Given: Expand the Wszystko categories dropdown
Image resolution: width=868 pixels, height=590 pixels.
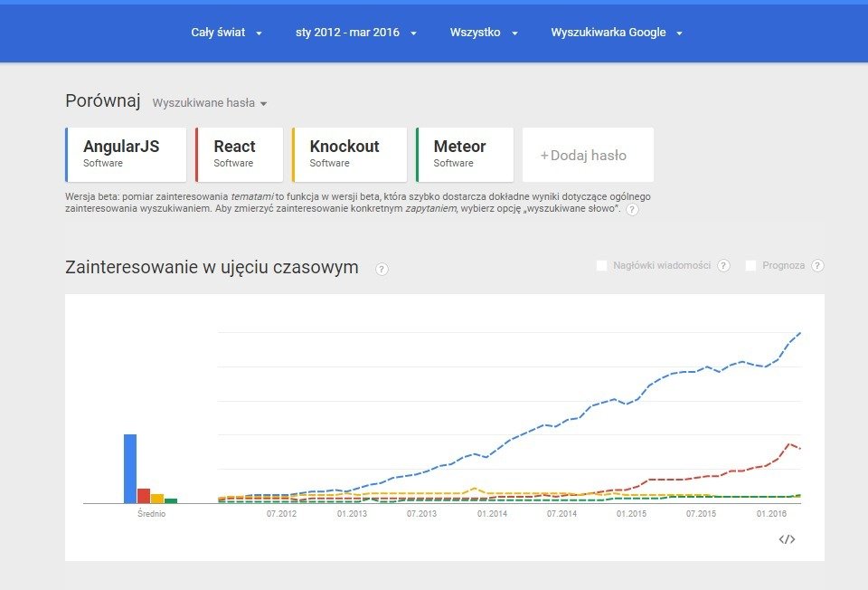Looking at the screenshot, I should tap(485, 33).
